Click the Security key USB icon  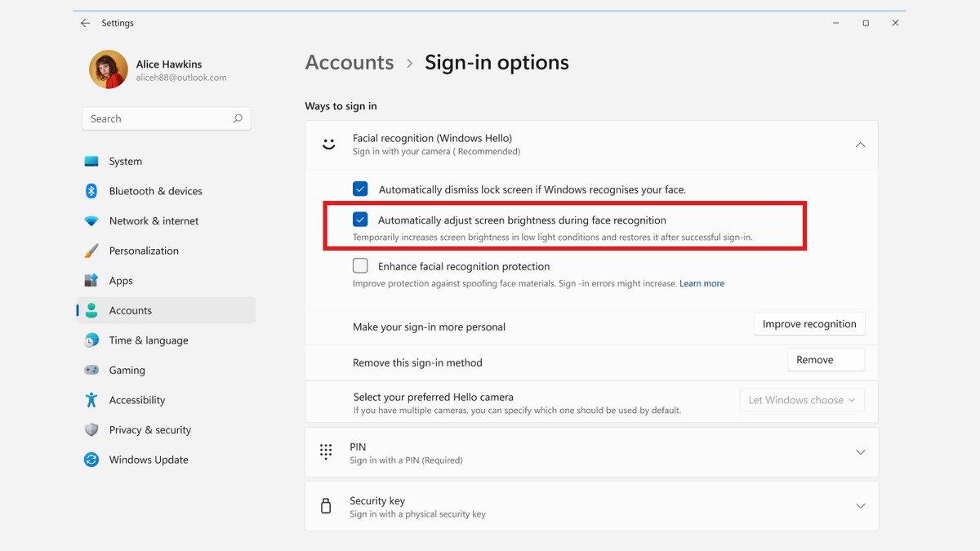point(326,506)
